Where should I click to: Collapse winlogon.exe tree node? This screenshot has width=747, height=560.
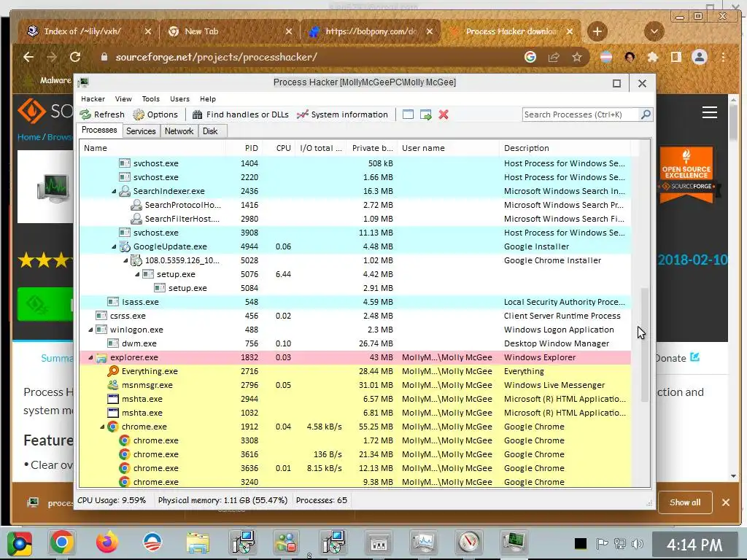(90, 330)
